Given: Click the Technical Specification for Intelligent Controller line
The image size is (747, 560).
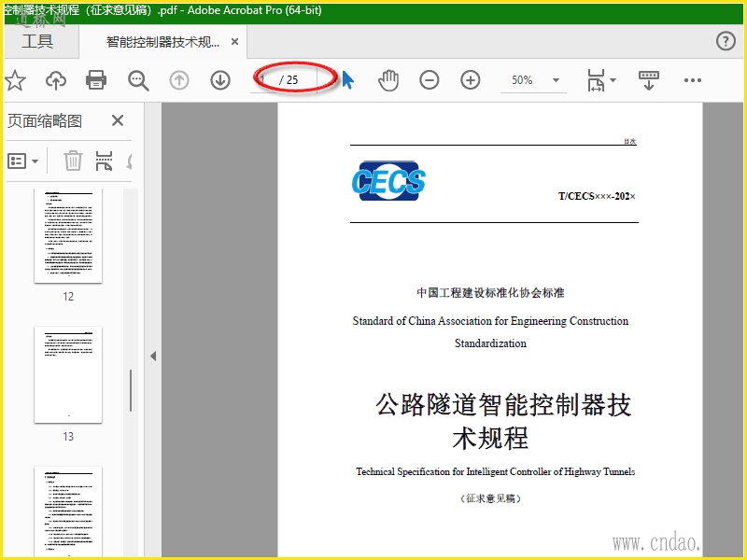Looking at the screenshot, I should [496, 471].
